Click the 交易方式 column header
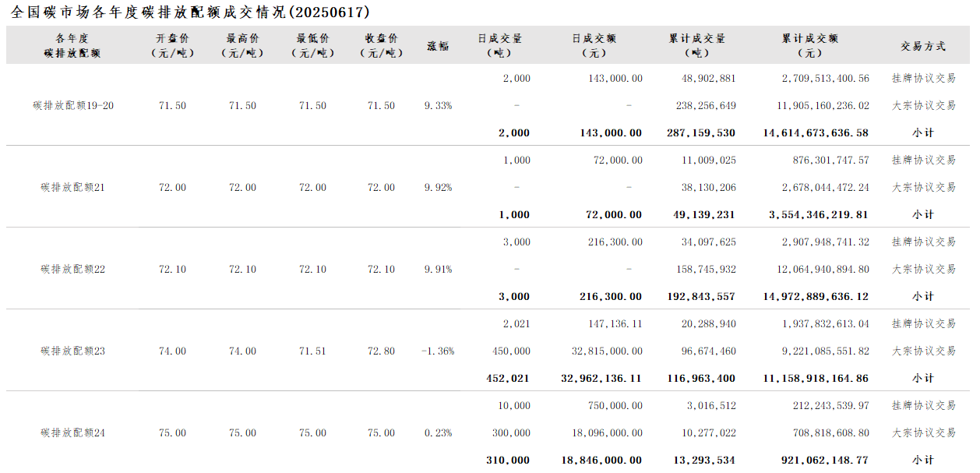 click(x=923, y=46)
